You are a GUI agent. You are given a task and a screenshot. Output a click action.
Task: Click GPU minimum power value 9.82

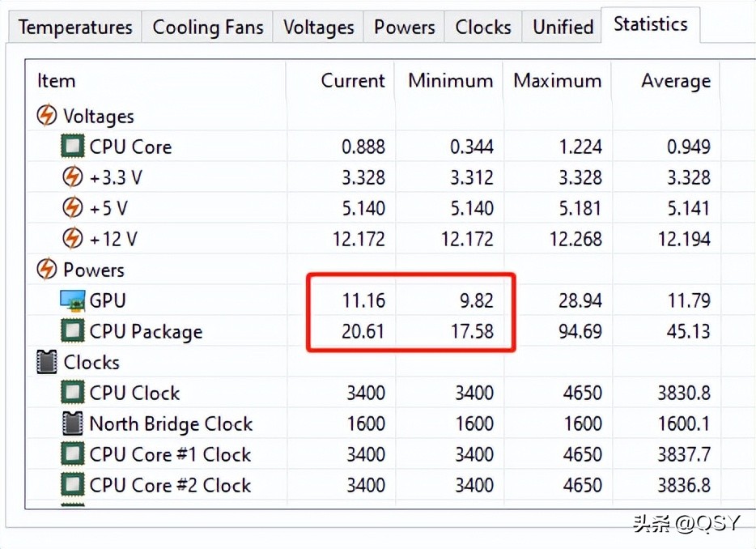click(x=477, y=300)
